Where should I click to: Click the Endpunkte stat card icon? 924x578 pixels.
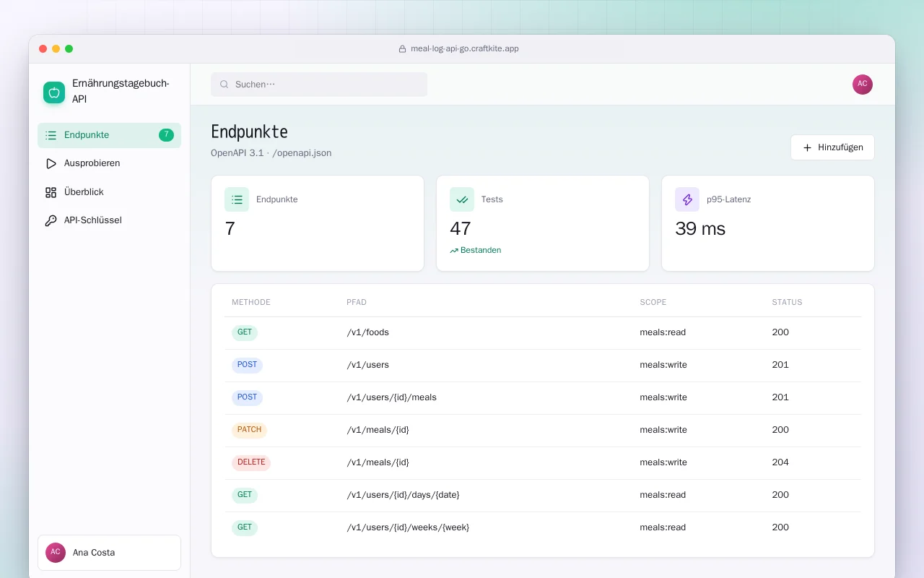(237, 199)
